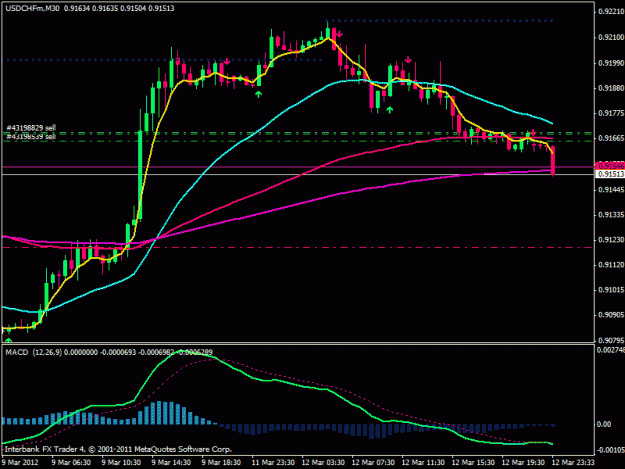Click the 0.91120 price axis label

(611, 265)
